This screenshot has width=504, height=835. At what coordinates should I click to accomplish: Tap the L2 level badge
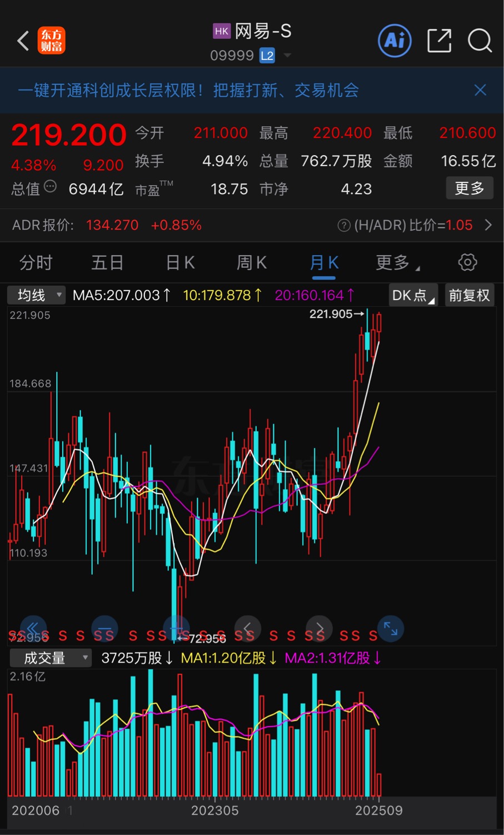click(x=267, y=56)
